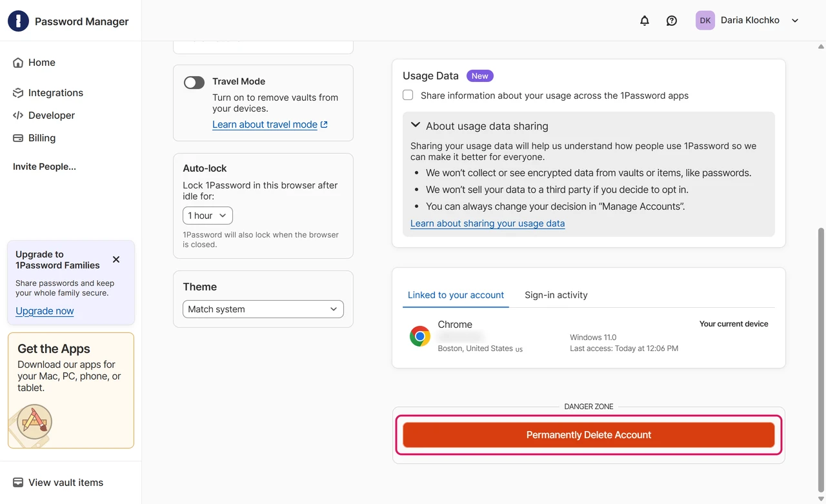This screenshot has height=504, width=826.
Task: Click the Upgrade now link
Action: [x=45, y=311]
